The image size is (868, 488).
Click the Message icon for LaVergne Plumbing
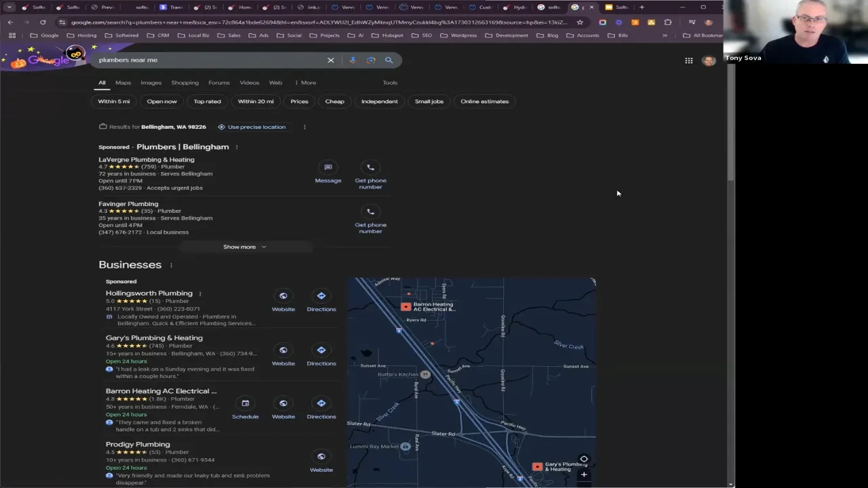pyautogui.click(x=328, y=167)
